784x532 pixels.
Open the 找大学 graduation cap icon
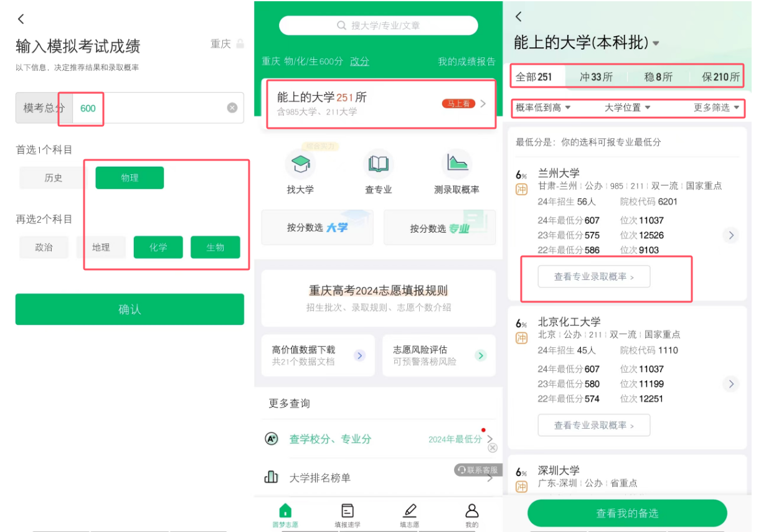[x=300, y=165]
